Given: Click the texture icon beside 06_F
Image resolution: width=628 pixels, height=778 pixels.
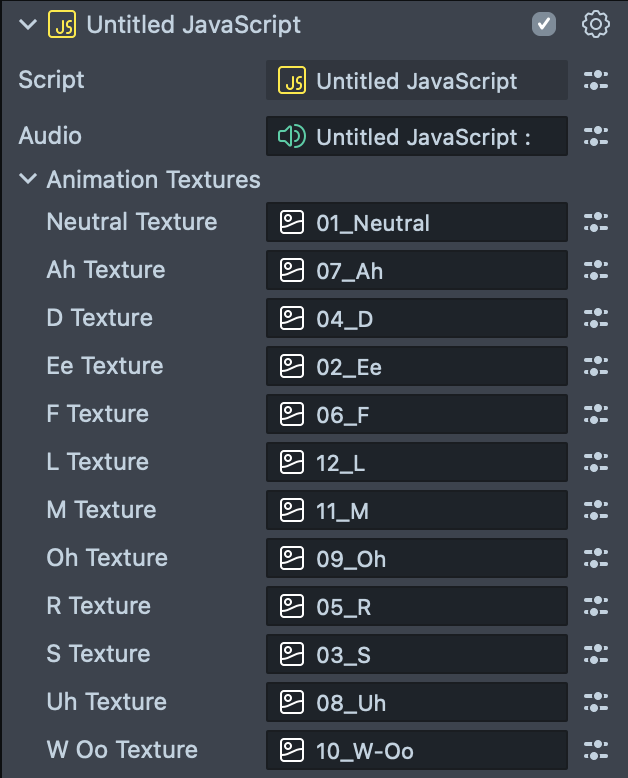Looking at the screenshot, I should [x=292, y=414].
